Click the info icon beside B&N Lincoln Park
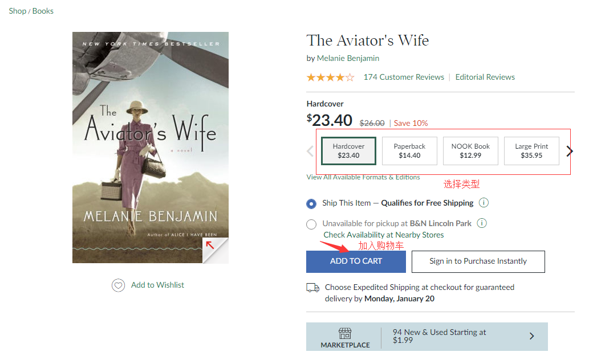This screenshot has height=364, width=593. [x=482, y=223]
